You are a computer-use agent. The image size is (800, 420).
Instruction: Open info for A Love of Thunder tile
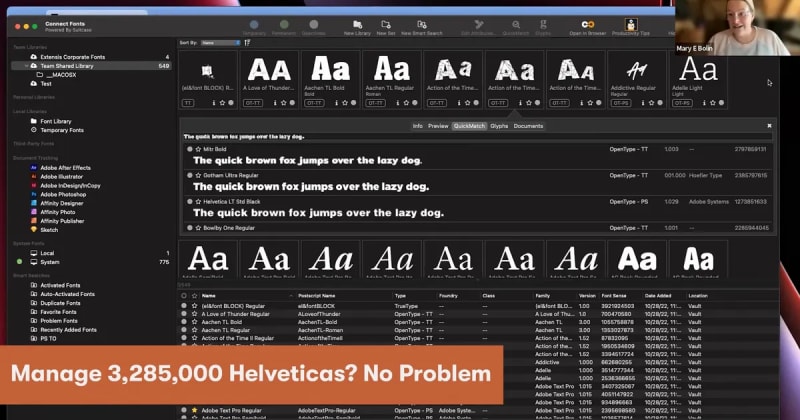point(275,103)
